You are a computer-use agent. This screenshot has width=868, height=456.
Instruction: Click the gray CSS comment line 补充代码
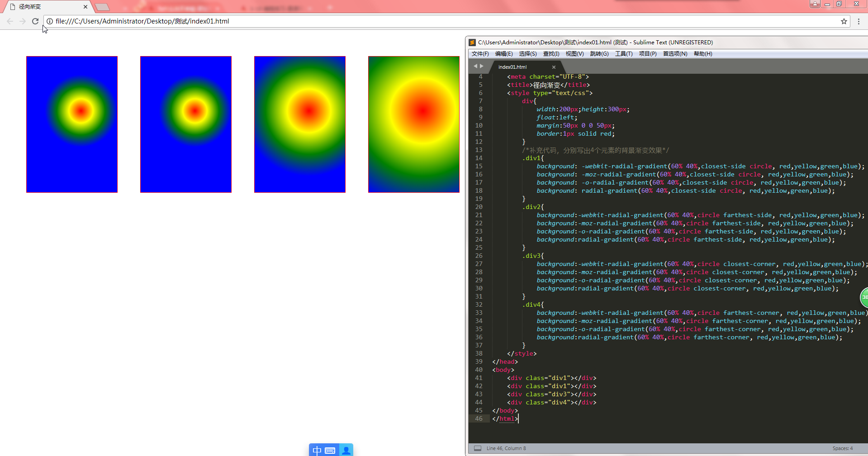pos(596,150)
